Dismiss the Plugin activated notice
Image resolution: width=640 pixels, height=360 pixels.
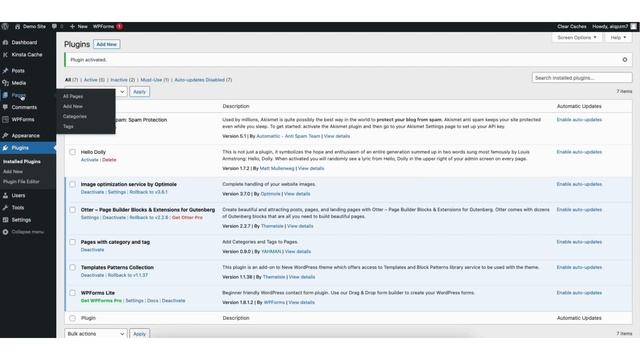pos(624,60)
